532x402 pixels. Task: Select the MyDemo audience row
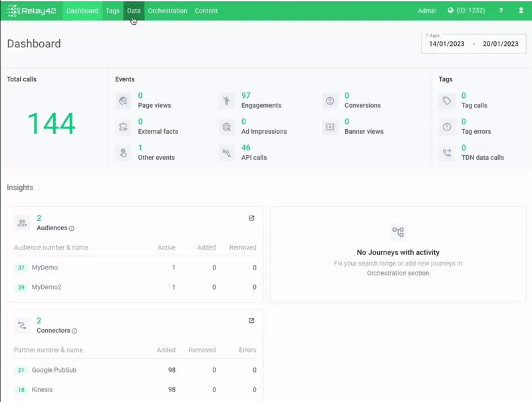point(135,268)
